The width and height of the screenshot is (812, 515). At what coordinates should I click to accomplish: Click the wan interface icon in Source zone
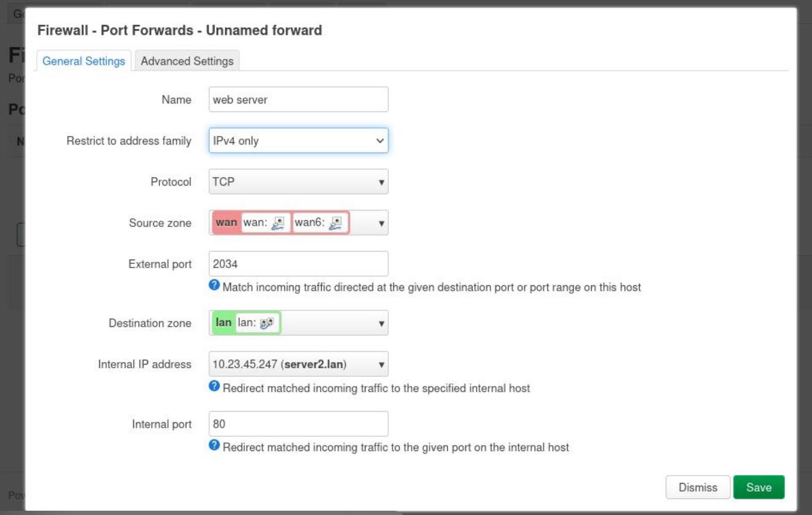pyautogui.click(x=278, y=223)
